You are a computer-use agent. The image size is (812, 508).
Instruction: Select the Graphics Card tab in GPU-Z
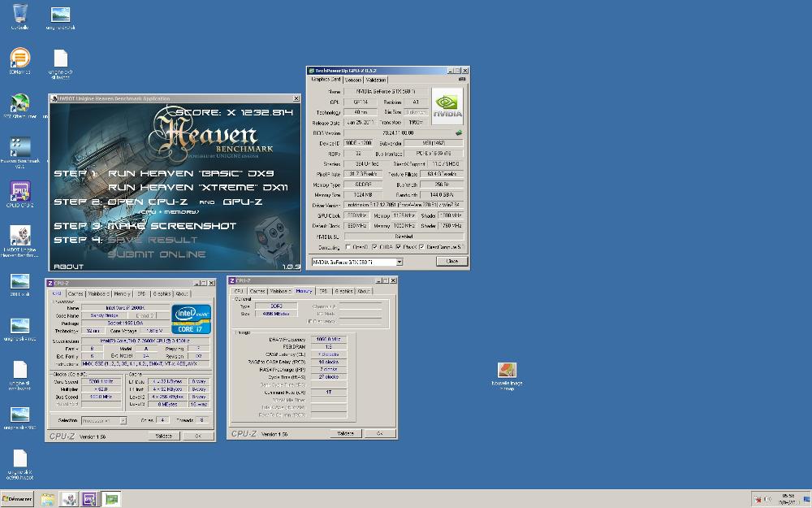(x=326, y=80)
